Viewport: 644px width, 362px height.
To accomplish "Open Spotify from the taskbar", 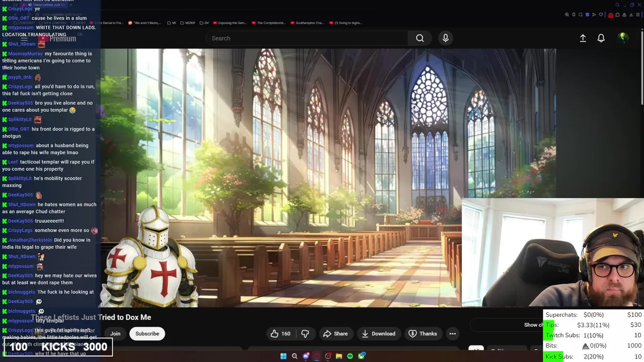I will [x=350, y=356].
